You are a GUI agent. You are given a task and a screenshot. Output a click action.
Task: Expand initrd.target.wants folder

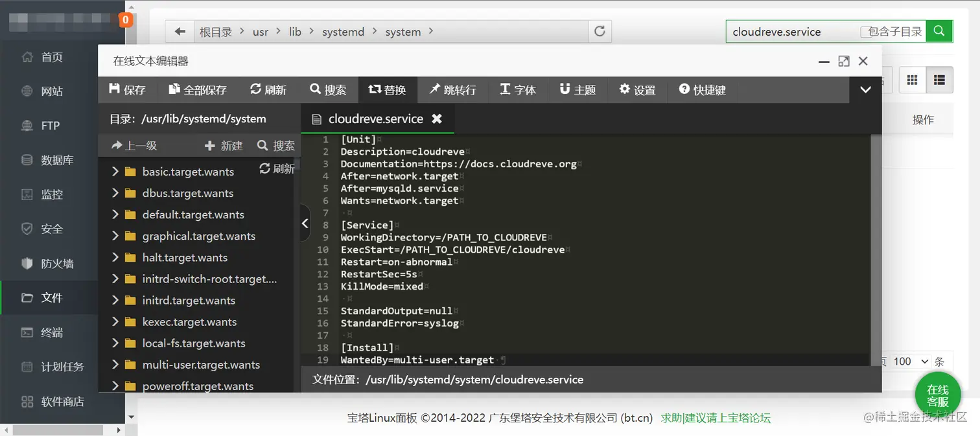115,300
